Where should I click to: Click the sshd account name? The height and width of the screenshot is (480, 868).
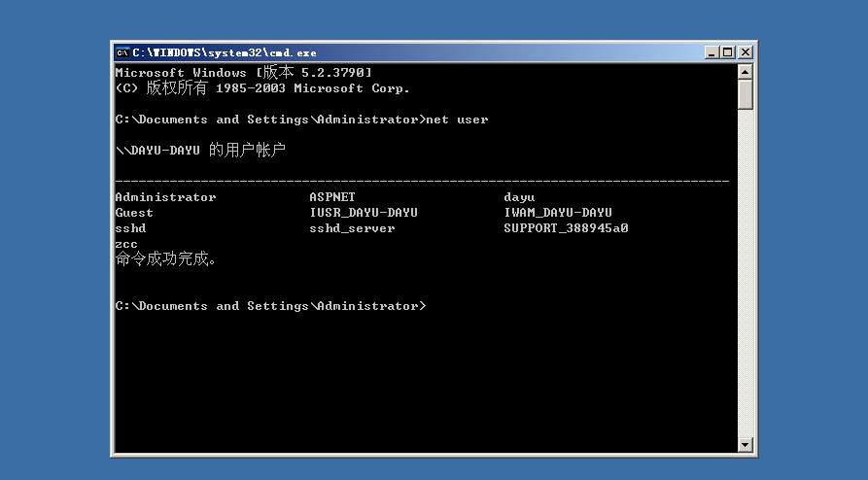[x=130, y=228]
